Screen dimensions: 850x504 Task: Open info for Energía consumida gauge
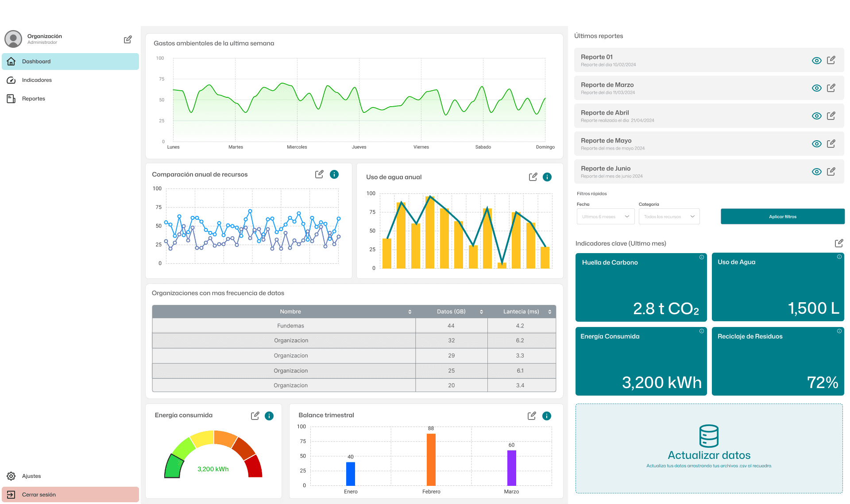point(269,416)
